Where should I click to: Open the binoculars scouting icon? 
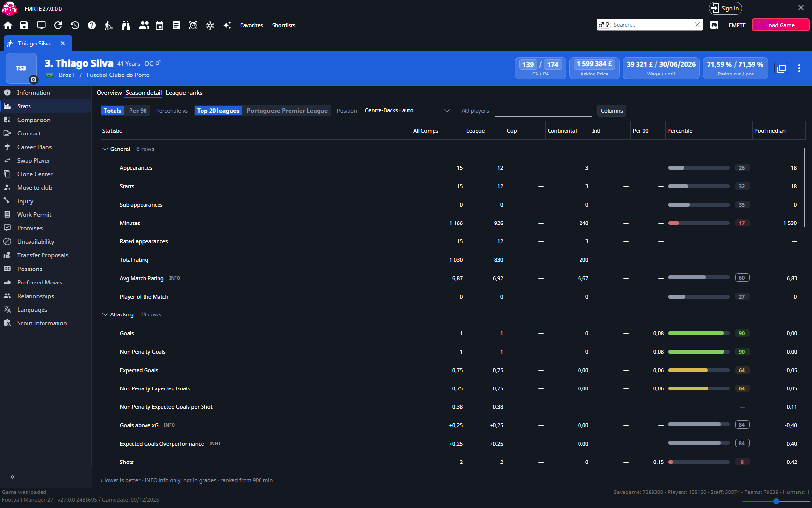click(126, 25)
